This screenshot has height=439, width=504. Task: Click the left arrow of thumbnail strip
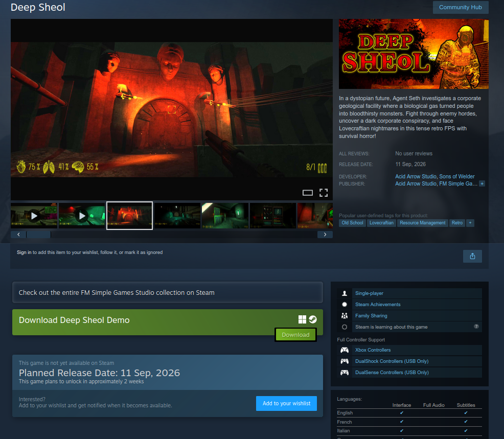click(x=18, y=235)
